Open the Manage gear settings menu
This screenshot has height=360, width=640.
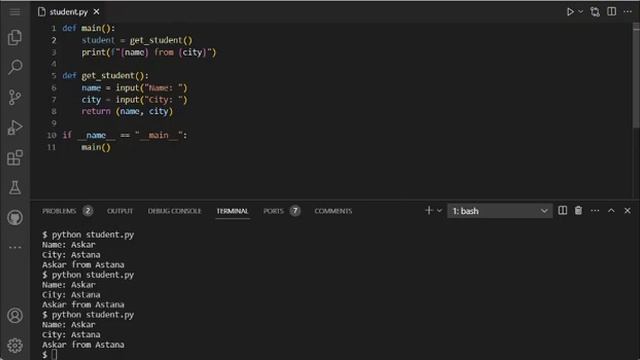tap(15, 345)
